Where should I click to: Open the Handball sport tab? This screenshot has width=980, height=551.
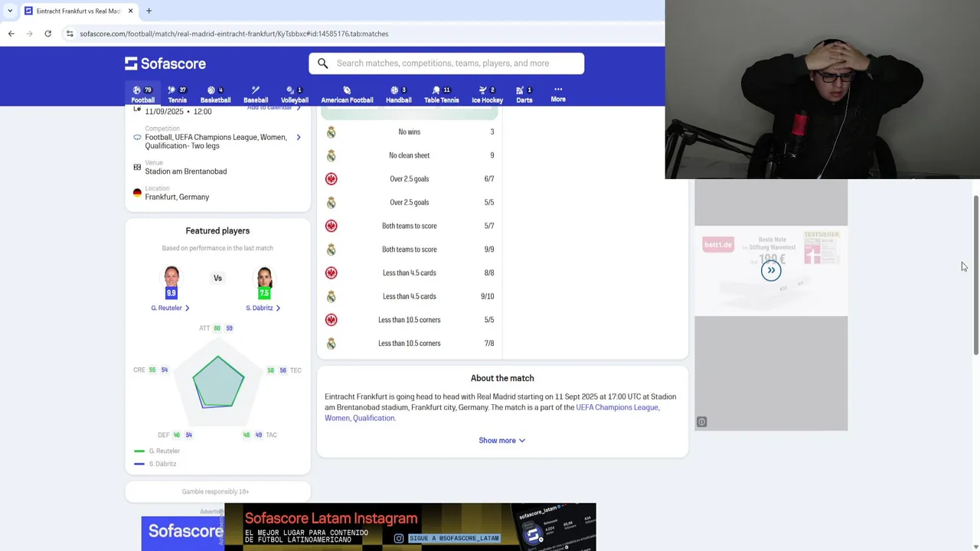click(x=398, y=94)
